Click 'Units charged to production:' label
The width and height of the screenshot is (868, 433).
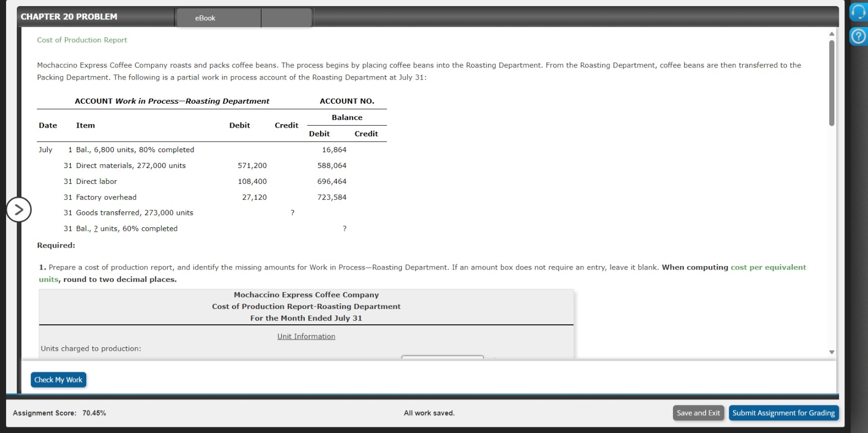click(91, 348)
